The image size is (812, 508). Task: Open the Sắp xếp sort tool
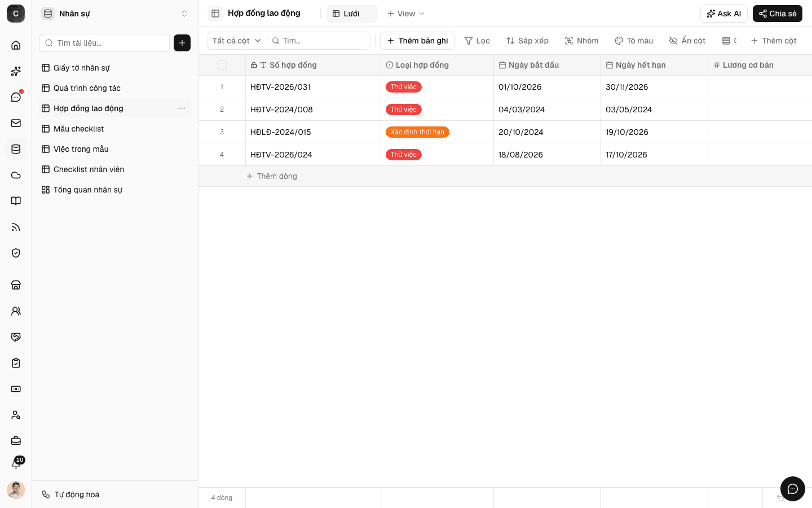(x=527, y=41)
